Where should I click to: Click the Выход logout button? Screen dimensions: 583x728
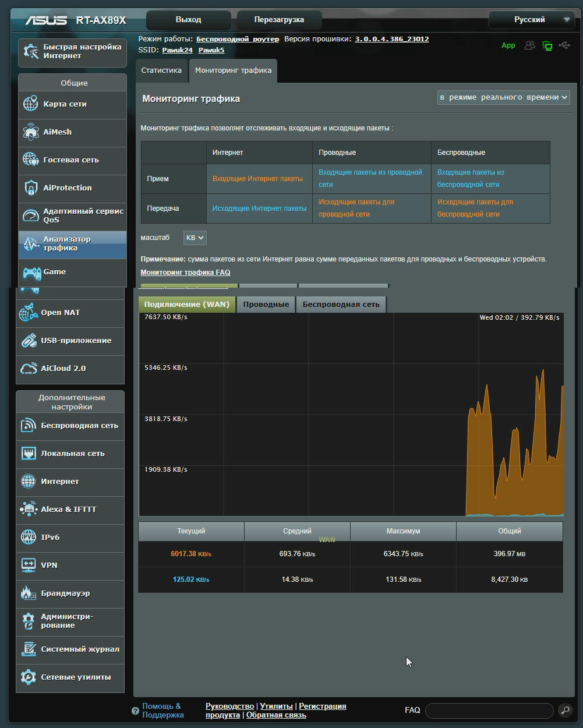pyautogui.click(x=188, y=20)
